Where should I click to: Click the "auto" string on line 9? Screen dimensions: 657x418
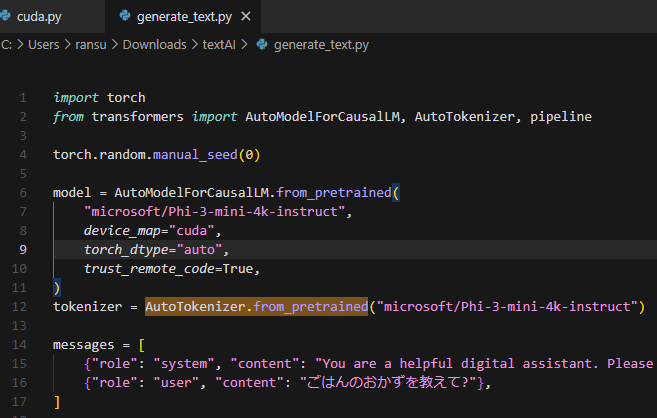199,250
